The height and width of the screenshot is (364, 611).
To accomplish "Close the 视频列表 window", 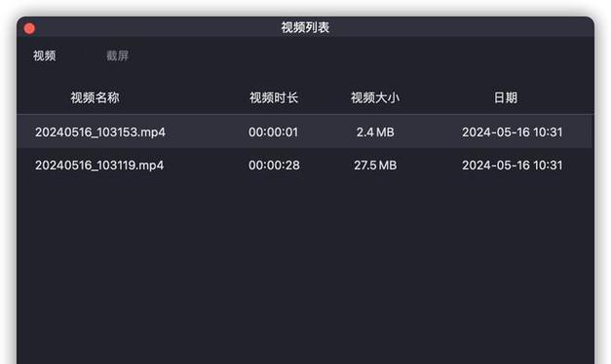I will pyautogui.click(x=29, y=28).
